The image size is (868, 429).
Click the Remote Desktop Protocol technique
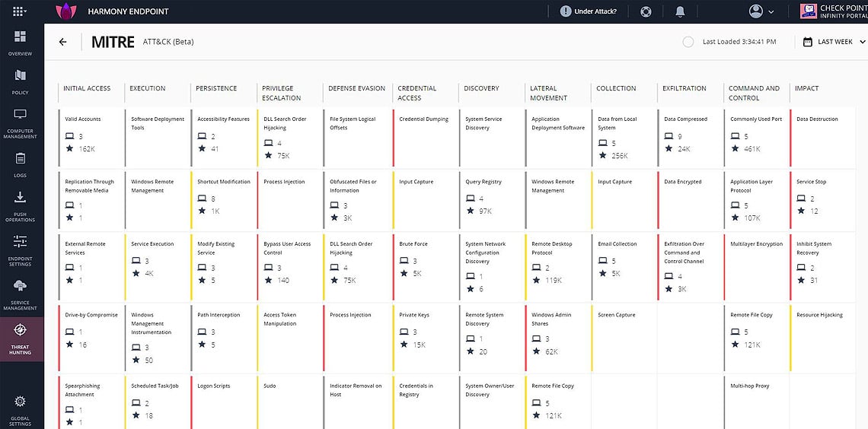point(557,267)
